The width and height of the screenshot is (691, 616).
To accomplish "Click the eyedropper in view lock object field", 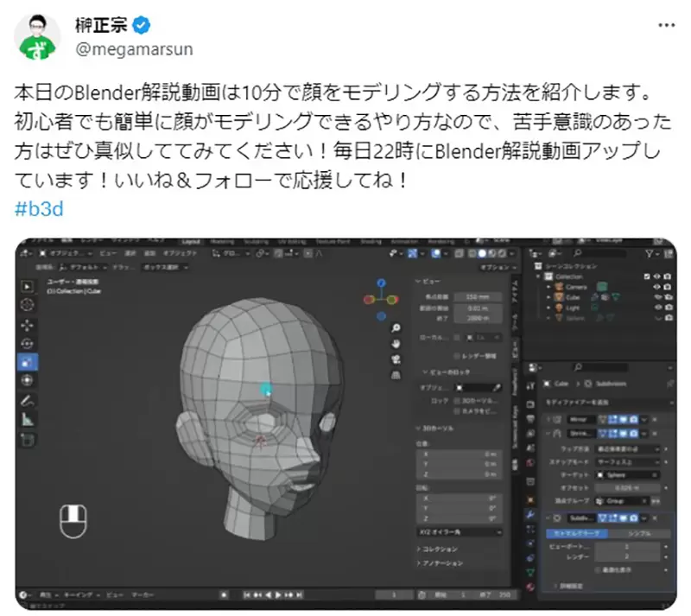I will click(x=497, y=388).
